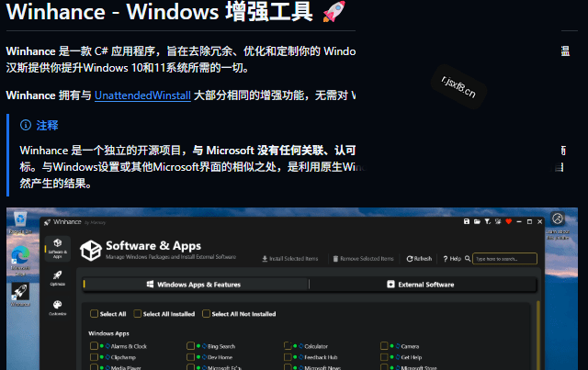
Task: Click the Winhance - Windows 增强工具 heading
Action: [x=159, y=11]
